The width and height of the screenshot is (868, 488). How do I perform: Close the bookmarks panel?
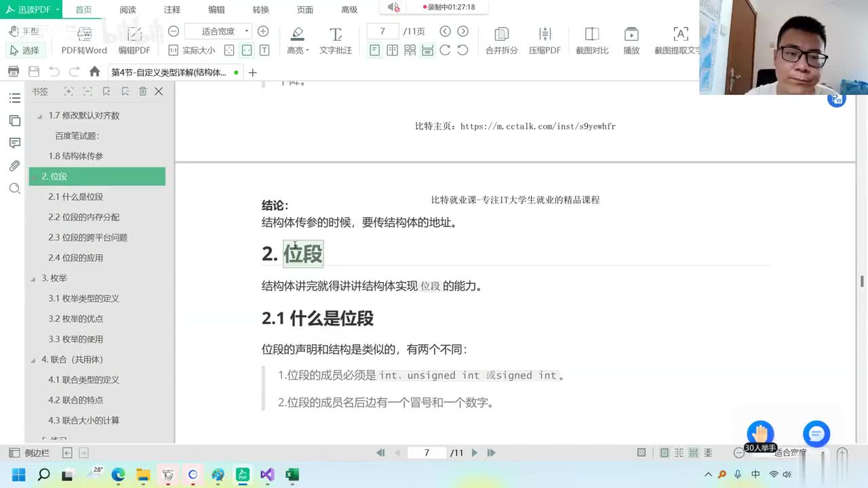click(159, 91)
